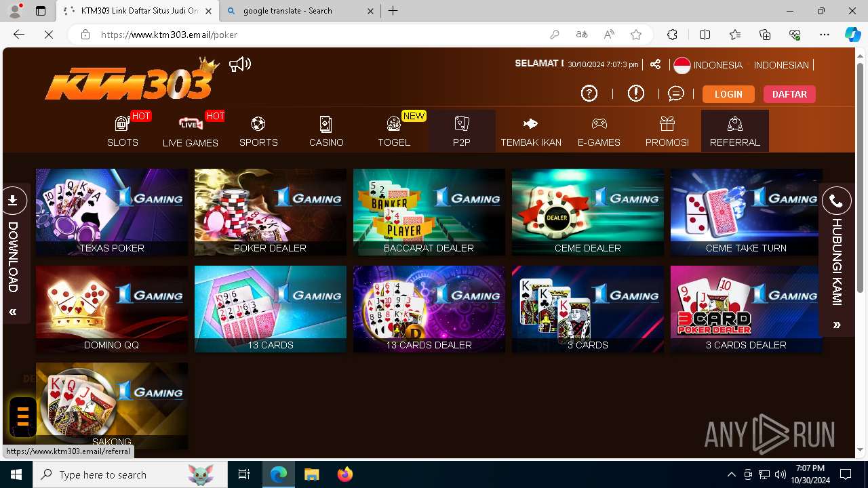Open a new browser tab
868x488 pixels.
393,11
